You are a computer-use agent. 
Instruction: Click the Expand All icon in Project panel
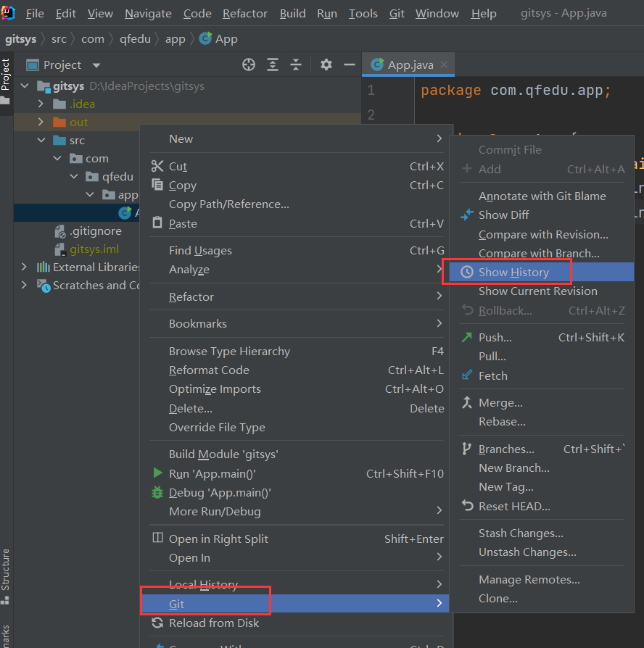pyautogui.click(x=272, y=65)
